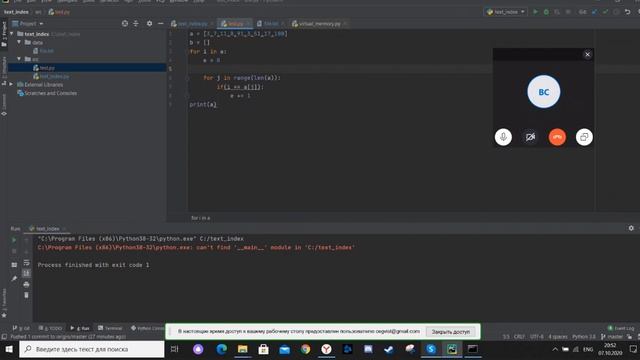The height and width of the screenshot is (360, 640).
Task: Open PyCharm from the taskbar
Action: coord(452,349)
